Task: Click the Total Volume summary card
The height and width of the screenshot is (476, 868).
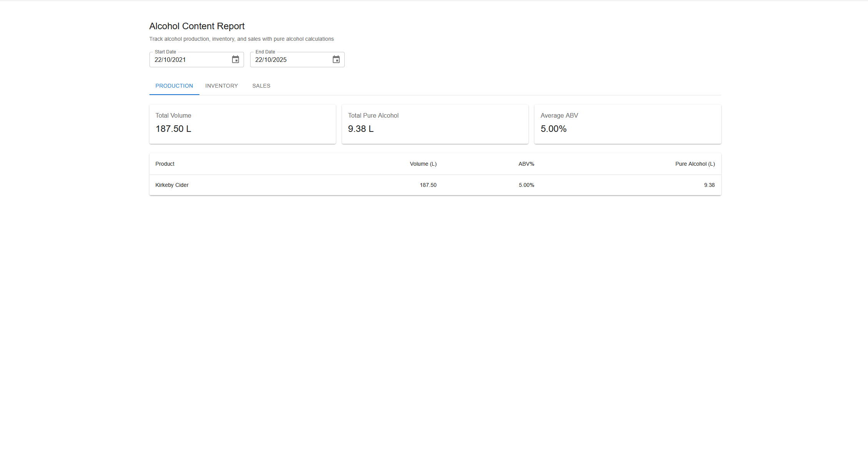Action: coord(242,124)
